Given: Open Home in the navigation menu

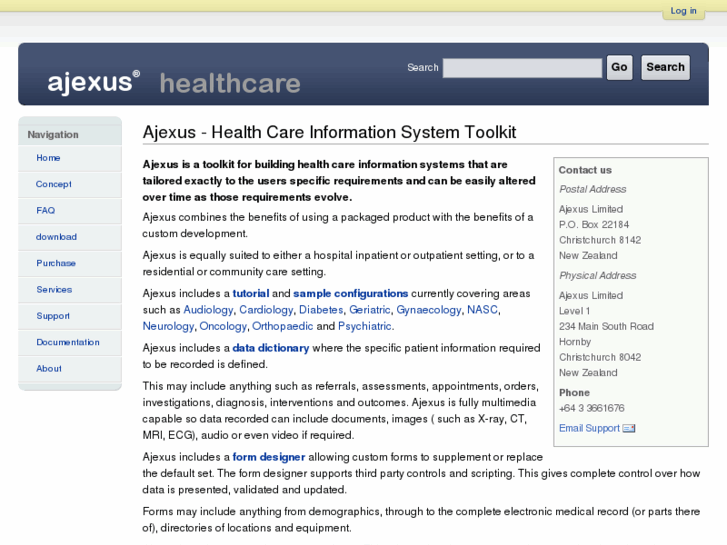Looking at the screenshot, I should point(48,158).
